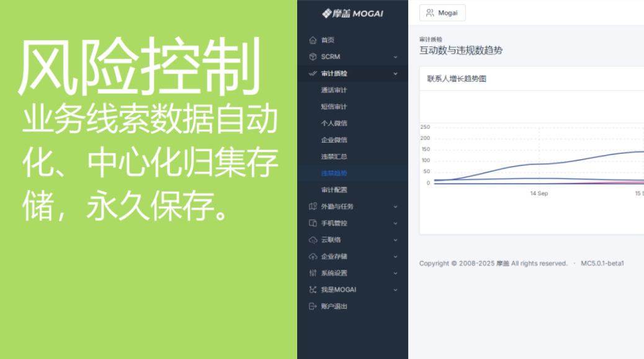Click the 14 Sep marker on chart

click(x=539, y=193)
